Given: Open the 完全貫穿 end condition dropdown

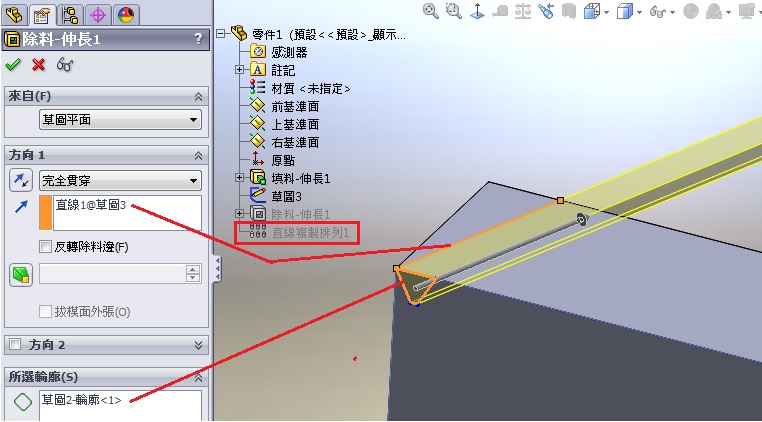Looking at the screenshot, I should (120, 181).
